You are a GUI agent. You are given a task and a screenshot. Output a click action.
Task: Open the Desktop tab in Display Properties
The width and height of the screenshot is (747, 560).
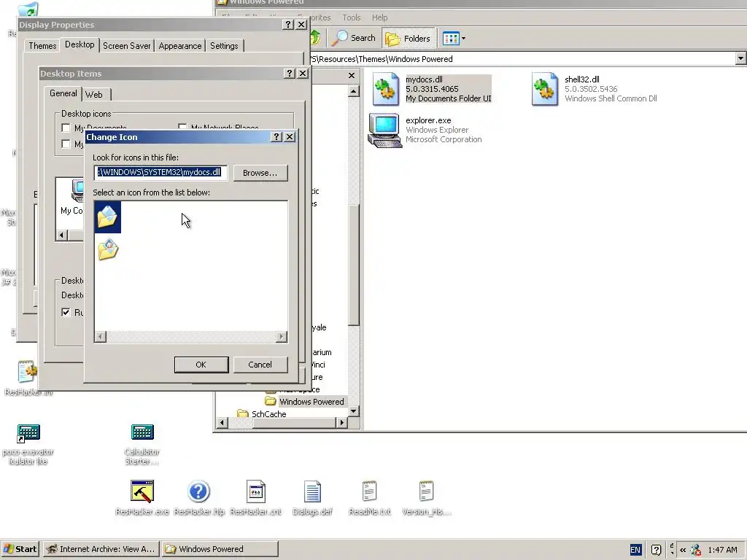click(80, 44)
